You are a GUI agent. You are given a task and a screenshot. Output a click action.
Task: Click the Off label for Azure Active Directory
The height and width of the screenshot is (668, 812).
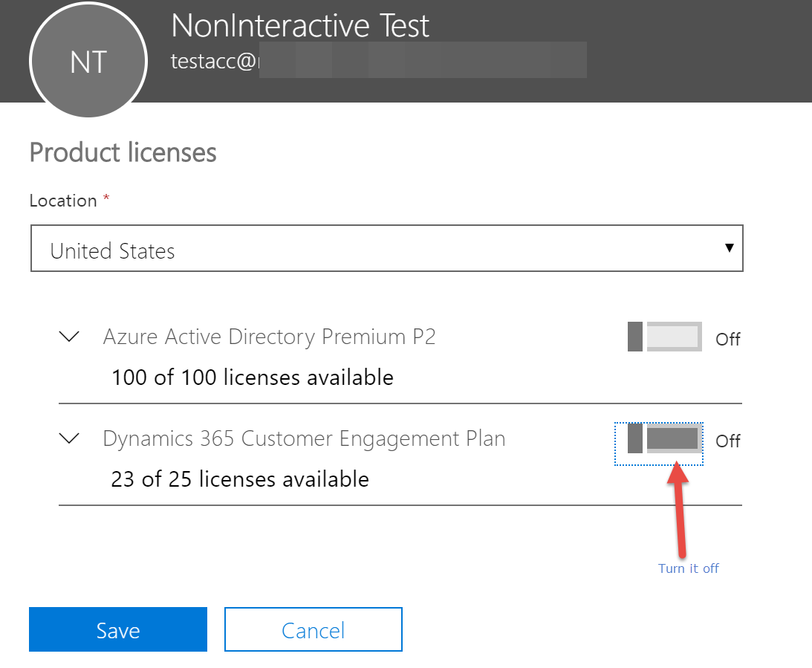pos(727,339)
